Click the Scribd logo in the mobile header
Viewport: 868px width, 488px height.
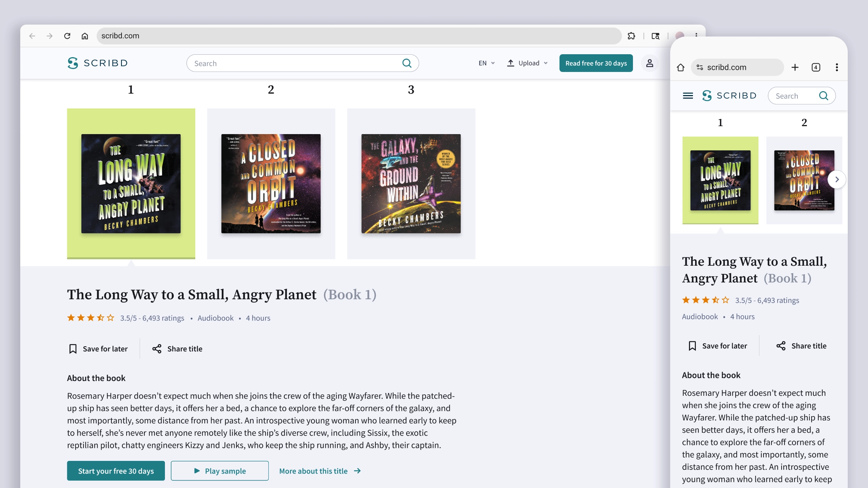(729, 96)
